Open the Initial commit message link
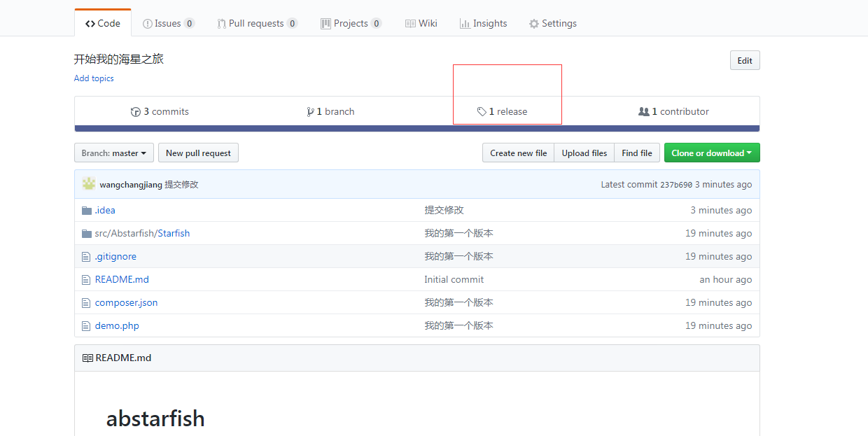 click(454, 279)
